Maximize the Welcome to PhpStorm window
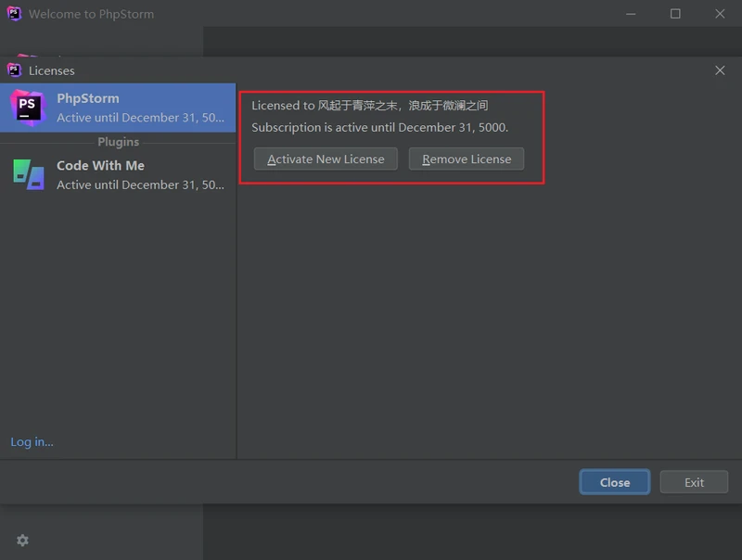 point(675,14)
